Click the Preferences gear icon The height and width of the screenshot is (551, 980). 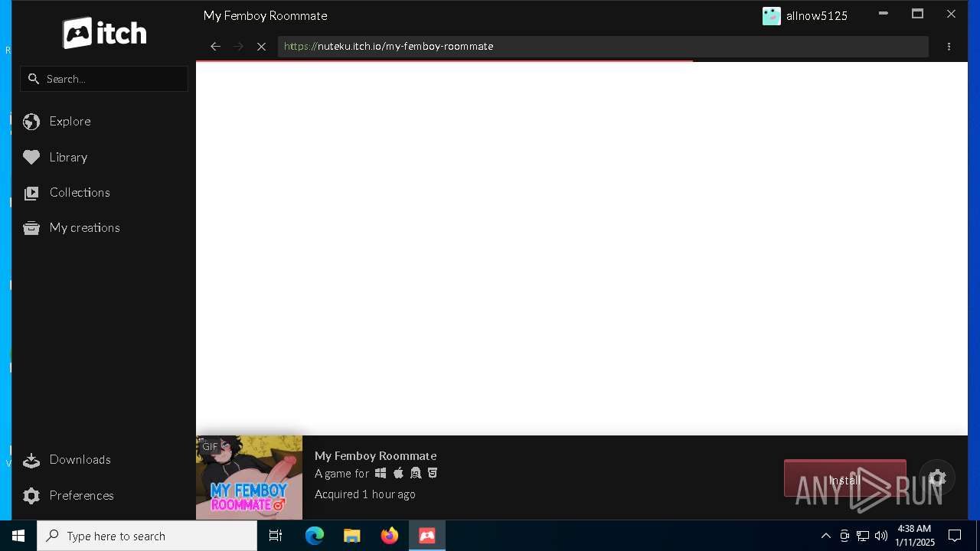(31, 496)
